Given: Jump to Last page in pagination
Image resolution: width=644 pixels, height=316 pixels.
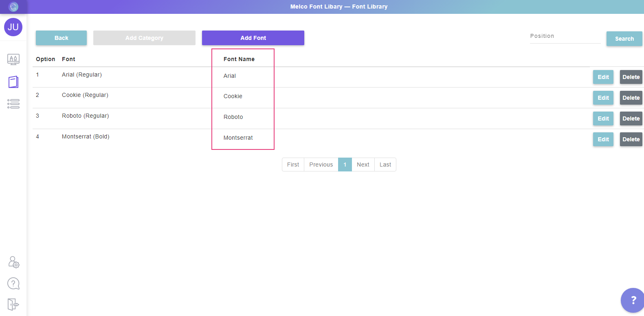Looking at the screenshot, I should pos(385,165).
